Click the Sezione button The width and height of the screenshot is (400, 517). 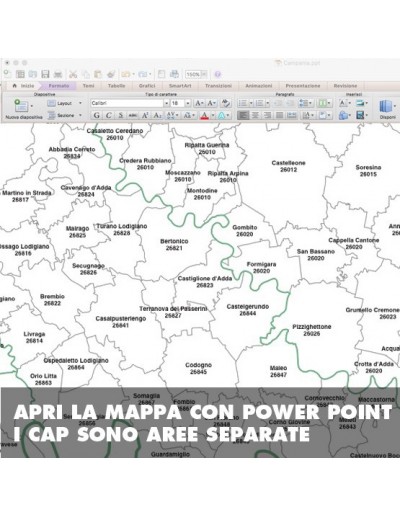61,115
